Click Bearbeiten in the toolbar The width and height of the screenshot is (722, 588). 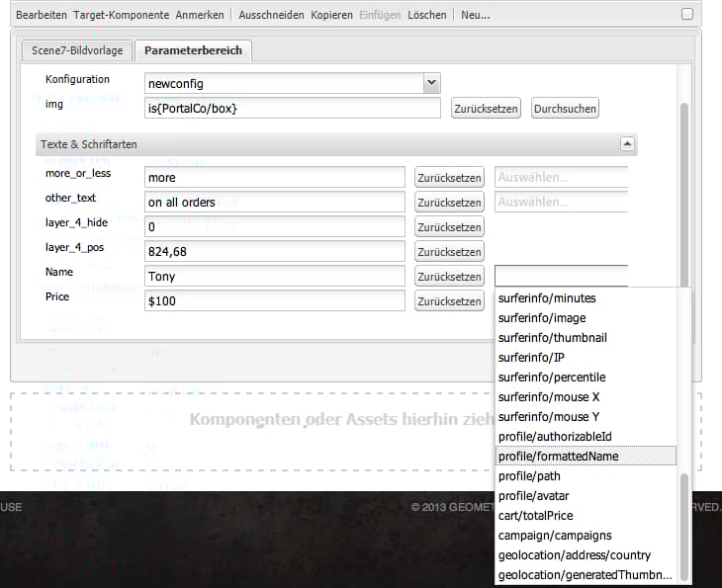click(42, 15)
